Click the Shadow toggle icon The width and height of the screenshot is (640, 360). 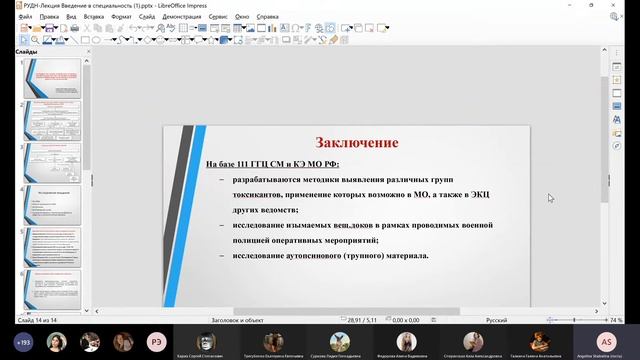[287, 40]
